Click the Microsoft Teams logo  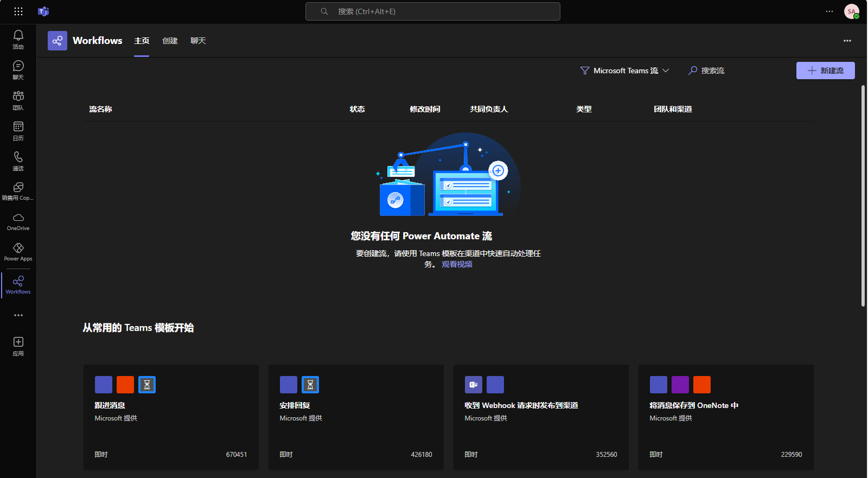pyautogui.click(x=43, y=11)
